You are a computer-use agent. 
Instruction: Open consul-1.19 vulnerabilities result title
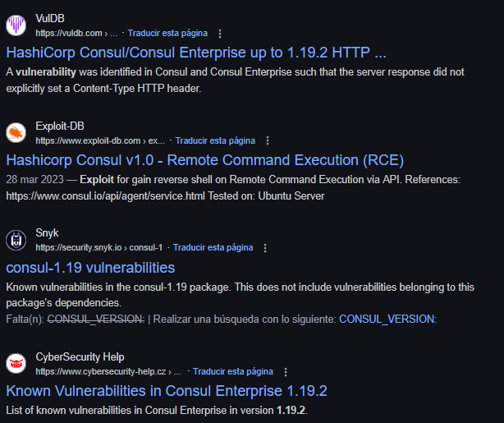pyautogui.click(x=90, y=268)
